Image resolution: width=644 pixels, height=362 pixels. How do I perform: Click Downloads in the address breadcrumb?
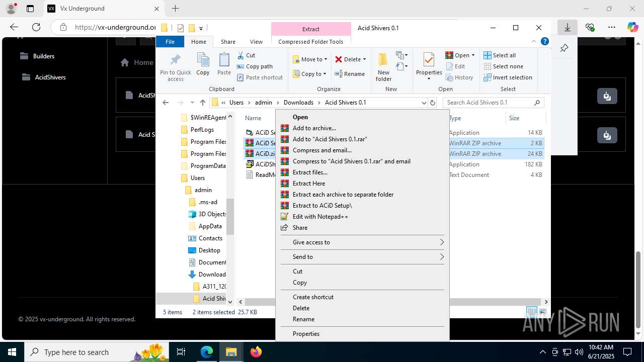298,103
